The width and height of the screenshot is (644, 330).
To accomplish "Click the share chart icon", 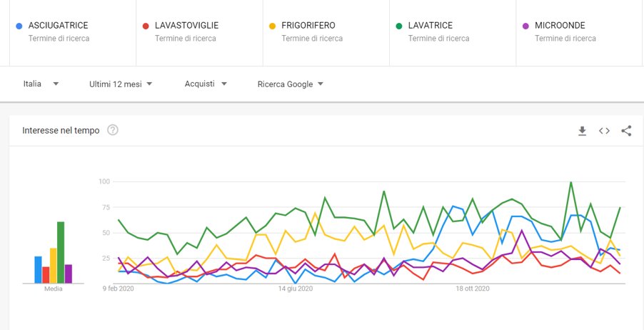I will (x=626, y=131).
